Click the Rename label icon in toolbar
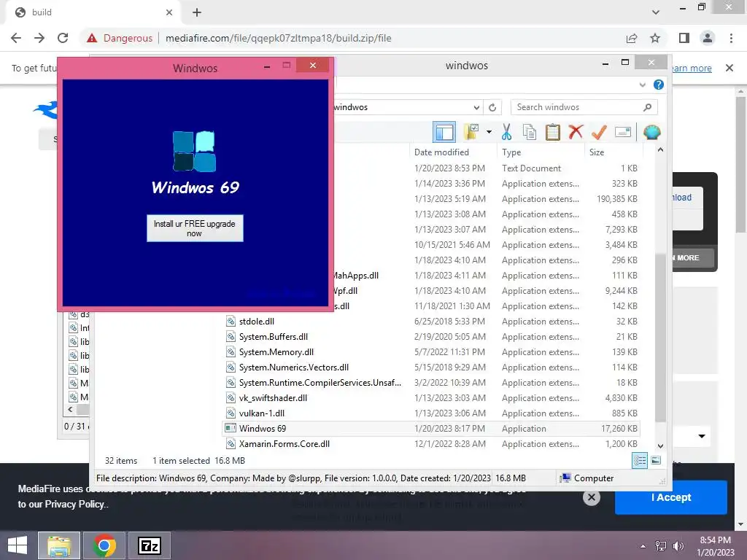 [623, 132]
